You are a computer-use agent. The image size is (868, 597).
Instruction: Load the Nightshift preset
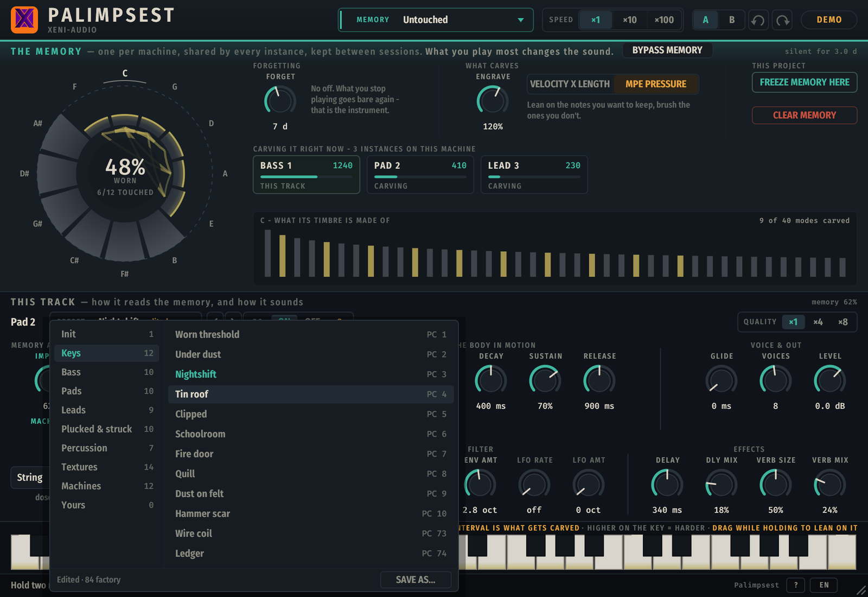[x=311, y=374]
